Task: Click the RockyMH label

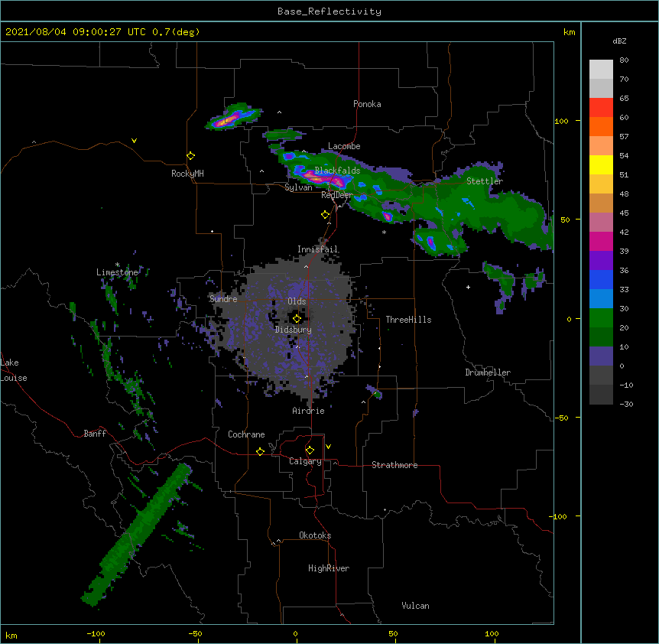Action: click(187, 174)
